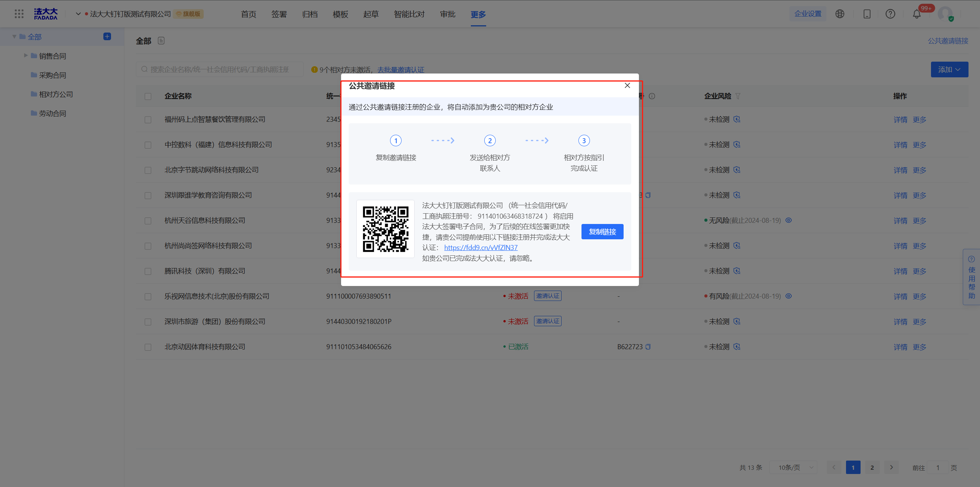The height and width of the screenshot is (487, 980).
Task: Click the company search input field
Action: click(220, 69)
